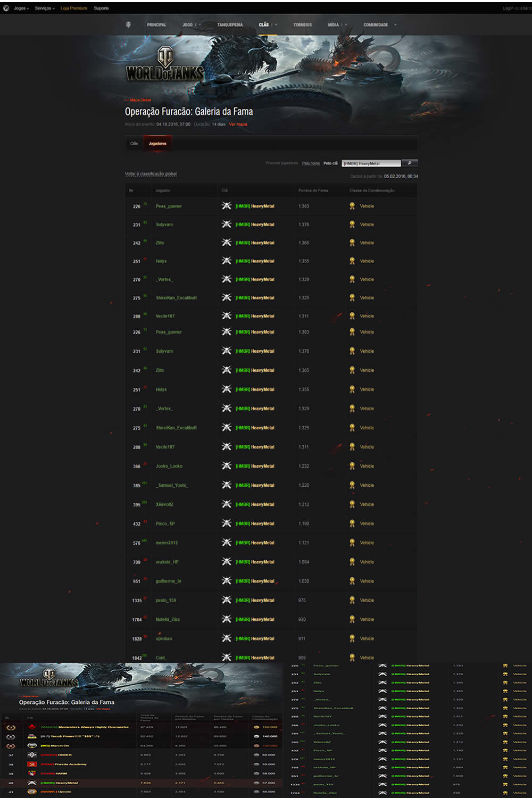The height and width of the screenshot is (798, 532).
Task: Click paulo_159's clan emblem in the main table
Action: click(x=227, y=600)
